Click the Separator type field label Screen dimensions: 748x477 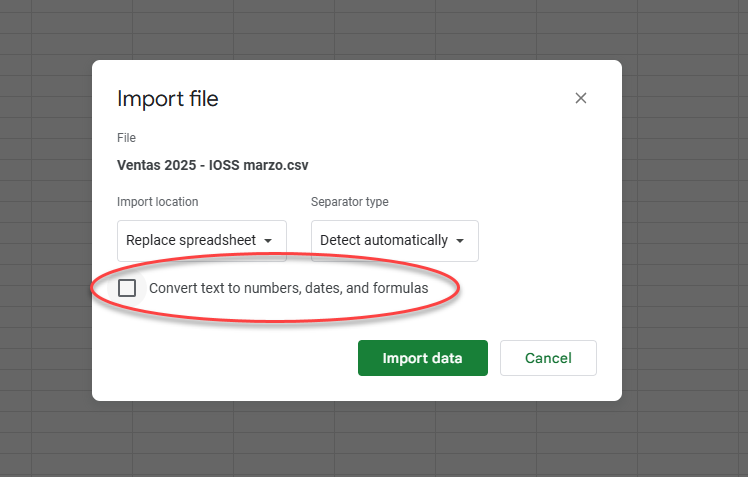[x=350, y=202]
